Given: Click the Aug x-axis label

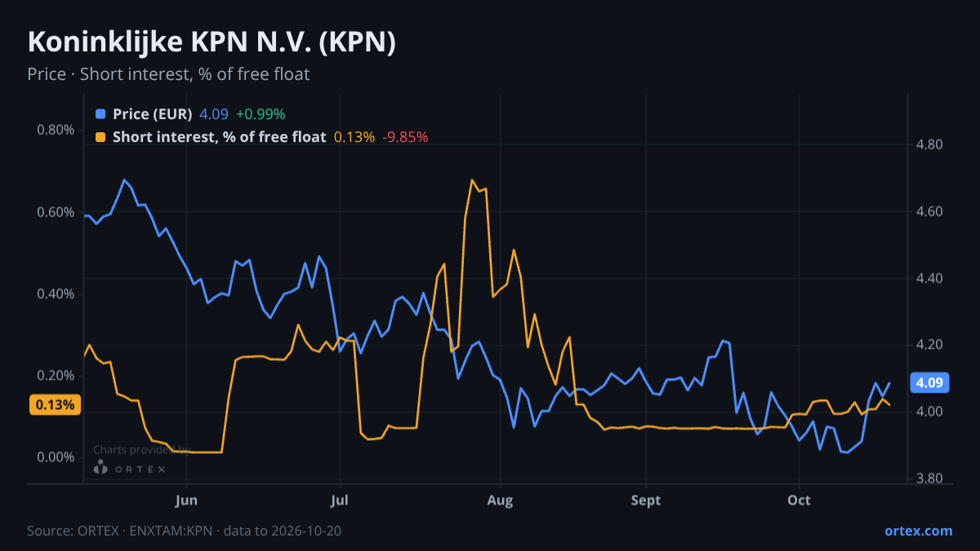Looking at the screenshot, I should pos(499,500).
